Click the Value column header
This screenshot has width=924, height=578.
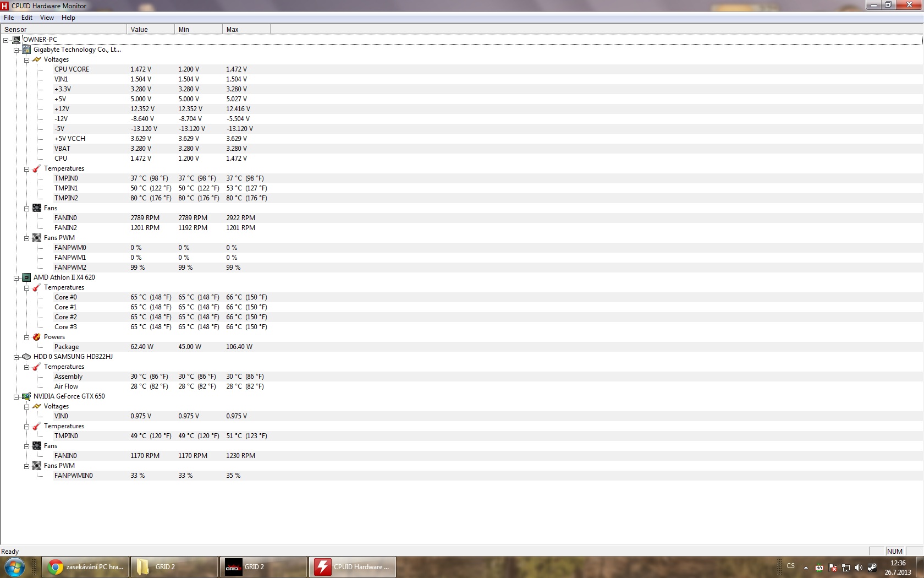point(151,29)
